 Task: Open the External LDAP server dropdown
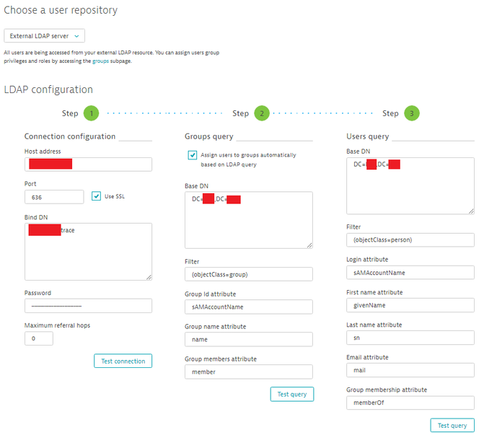point(45,35)
